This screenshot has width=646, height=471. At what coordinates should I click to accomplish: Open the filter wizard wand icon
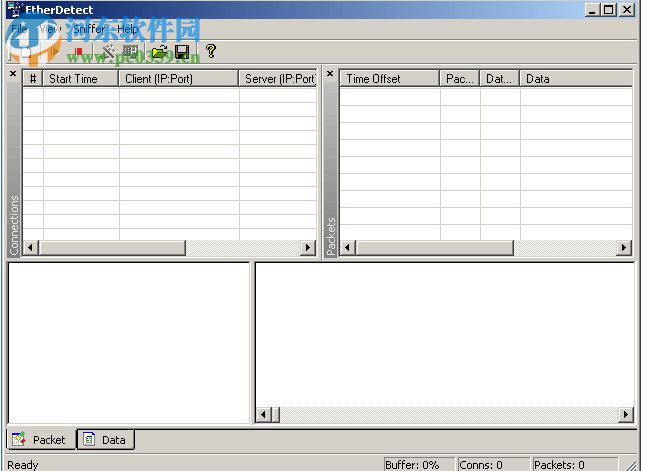pos(108,52)
